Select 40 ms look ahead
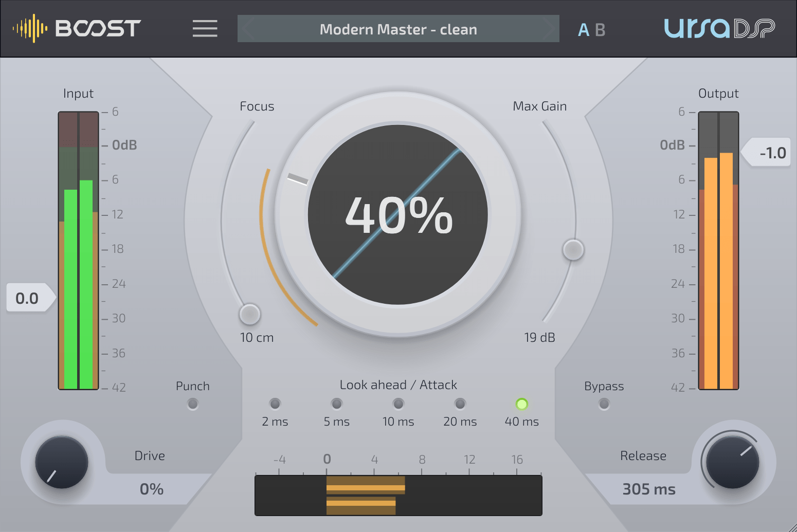This screenshot has width=797, height=532. 522,404
